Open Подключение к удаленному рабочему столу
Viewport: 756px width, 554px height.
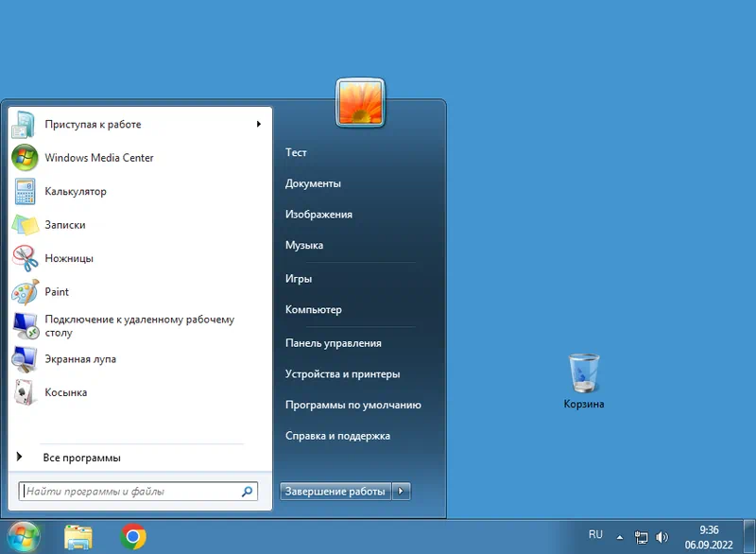coord(139,326)
